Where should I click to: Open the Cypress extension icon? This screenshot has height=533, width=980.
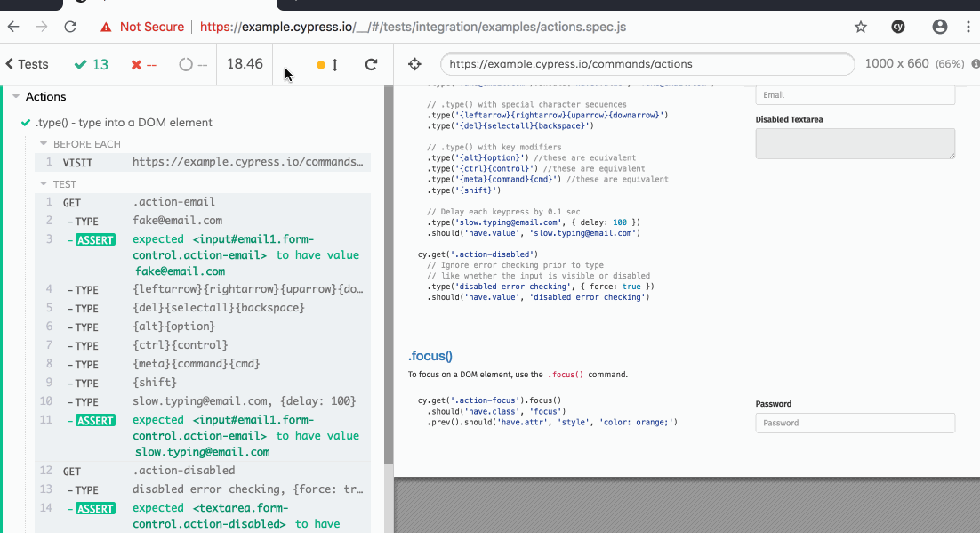point(898,27)
